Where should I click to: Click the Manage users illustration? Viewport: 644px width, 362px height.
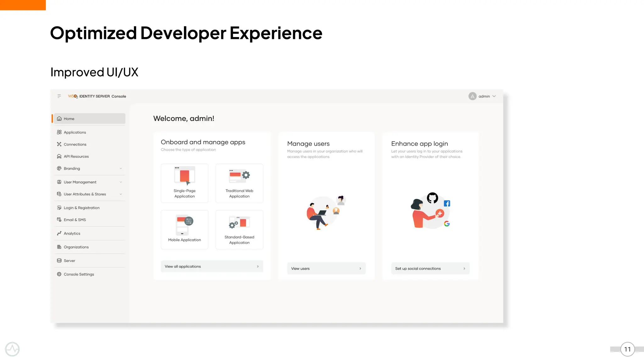[326, 212]
